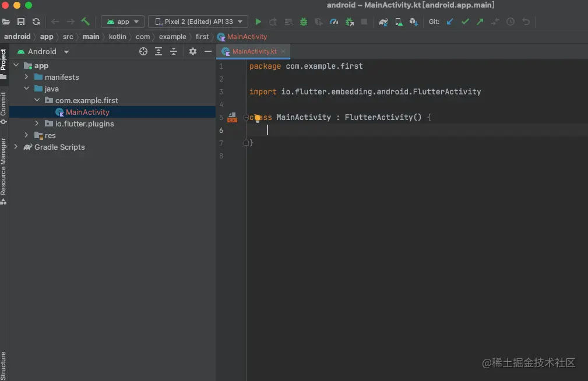
Task: Click the Expand All icon in Project panel
Action: [x=159, y=51]
